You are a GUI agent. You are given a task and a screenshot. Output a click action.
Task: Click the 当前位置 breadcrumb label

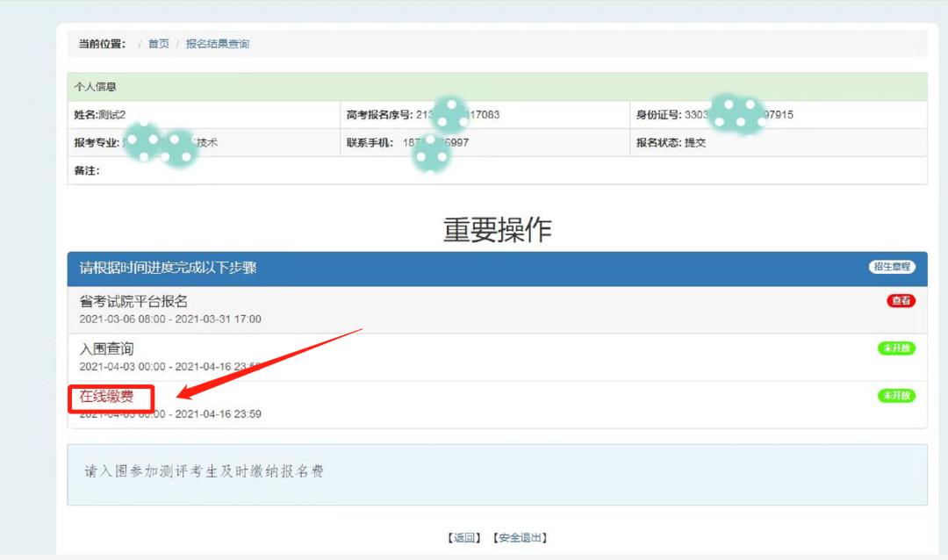[x=102, y=44]
